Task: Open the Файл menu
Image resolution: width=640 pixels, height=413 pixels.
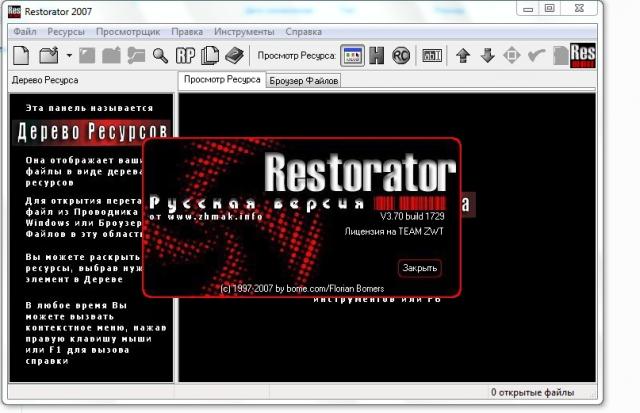Action: (25, 32)
